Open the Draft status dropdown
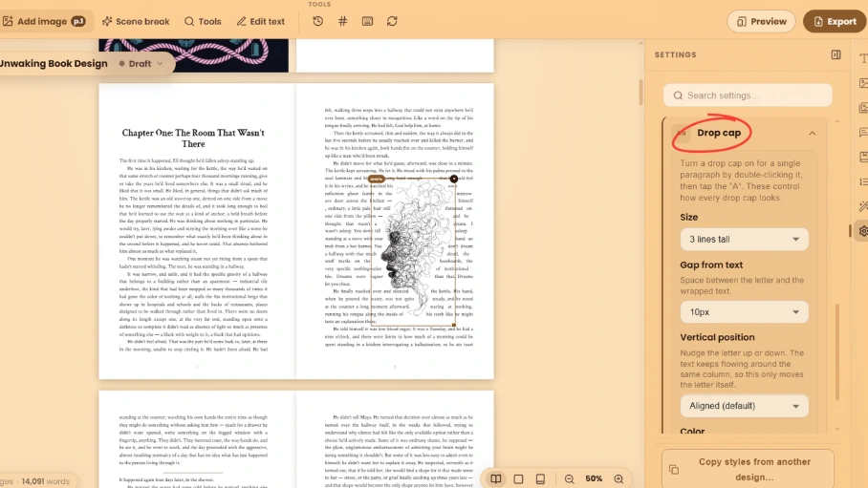The image size is (868, 488). tap(141, 64)
